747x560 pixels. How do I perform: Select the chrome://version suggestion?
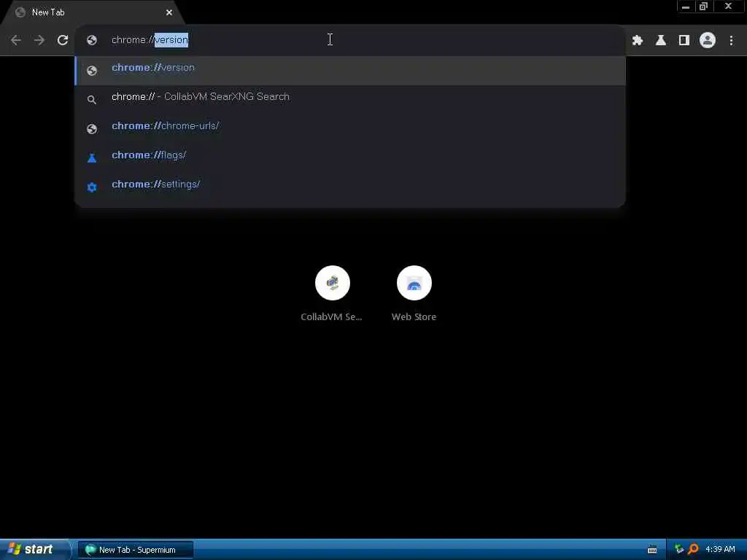pos(350,71)
